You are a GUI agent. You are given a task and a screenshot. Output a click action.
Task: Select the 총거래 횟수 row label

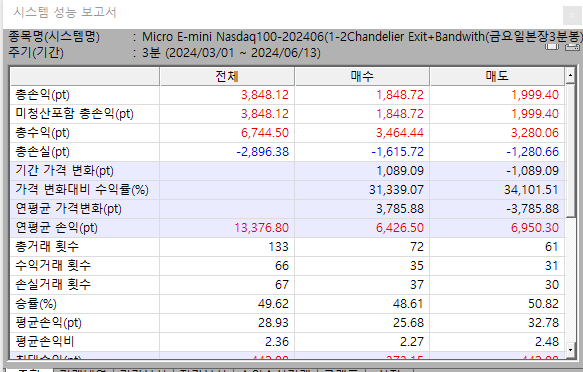(x=47, y=246)
